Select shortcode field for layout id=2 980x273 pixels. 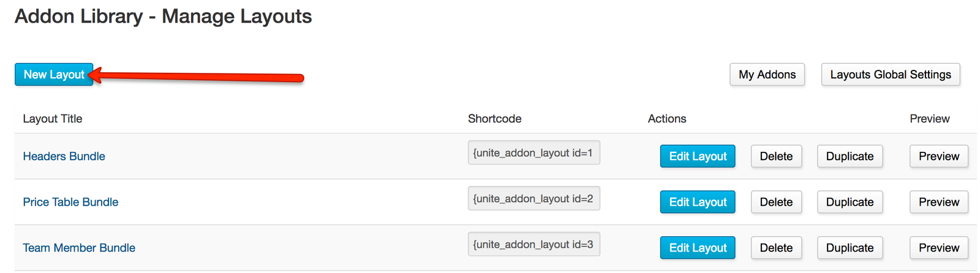(533, 198)
